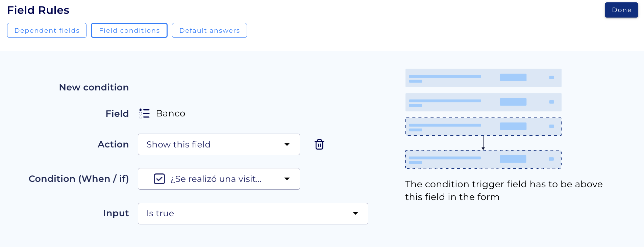This screenshot has height=247, width=644.
Task: Open the Input dropdown set to 'Is true'
Action: 252,213
